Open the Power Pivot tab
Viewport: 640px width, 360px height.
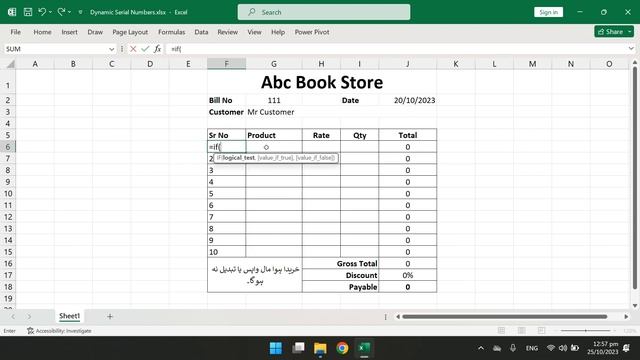tap(312, 32)
